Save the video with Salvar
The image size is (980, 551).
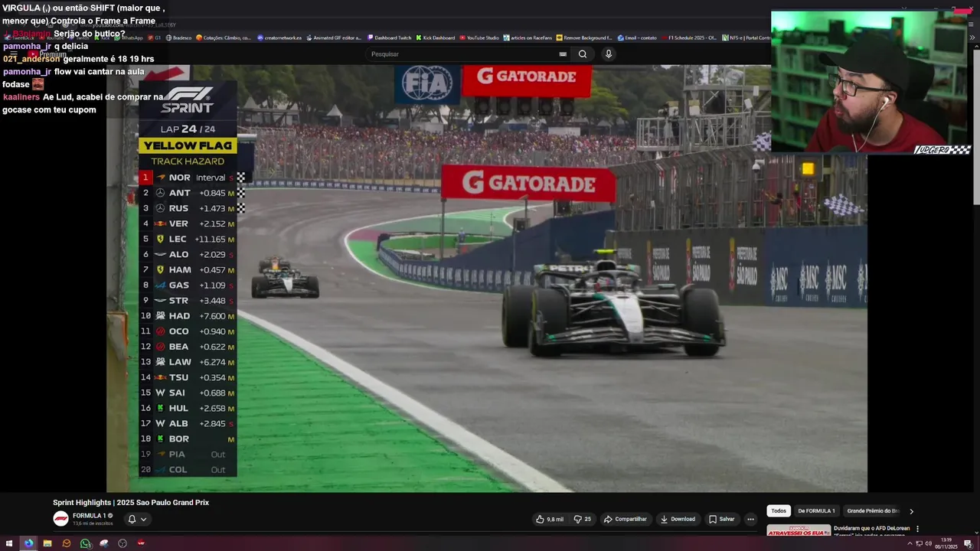(722, 519)
